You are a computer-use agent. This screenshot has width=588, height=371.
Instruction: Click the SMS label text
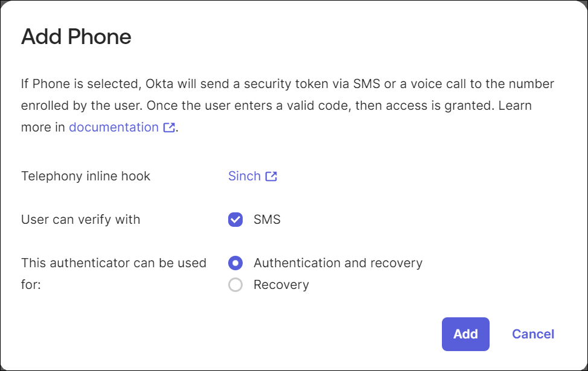coord(268,219)
